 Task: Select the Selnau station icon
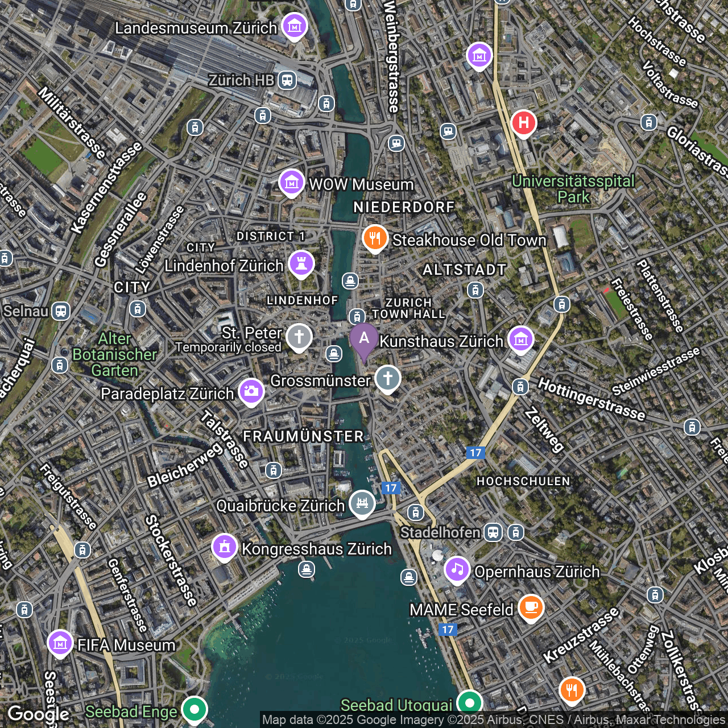tap(61, 311)
